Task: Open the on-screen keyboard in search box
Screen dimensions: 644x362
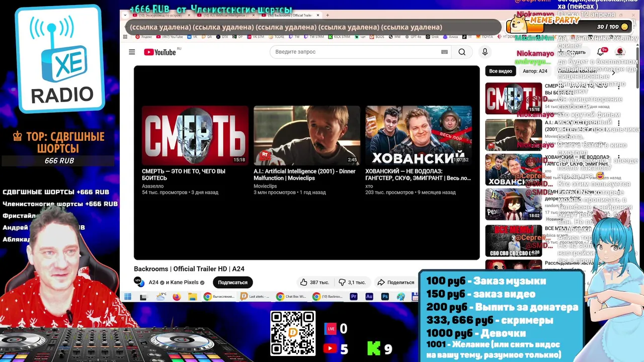Action: click(x=444, y=52)
